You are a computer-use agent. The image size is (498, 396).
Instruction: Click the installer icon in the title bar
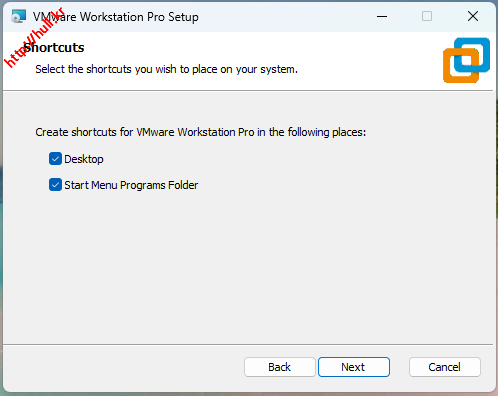[18, 16]
